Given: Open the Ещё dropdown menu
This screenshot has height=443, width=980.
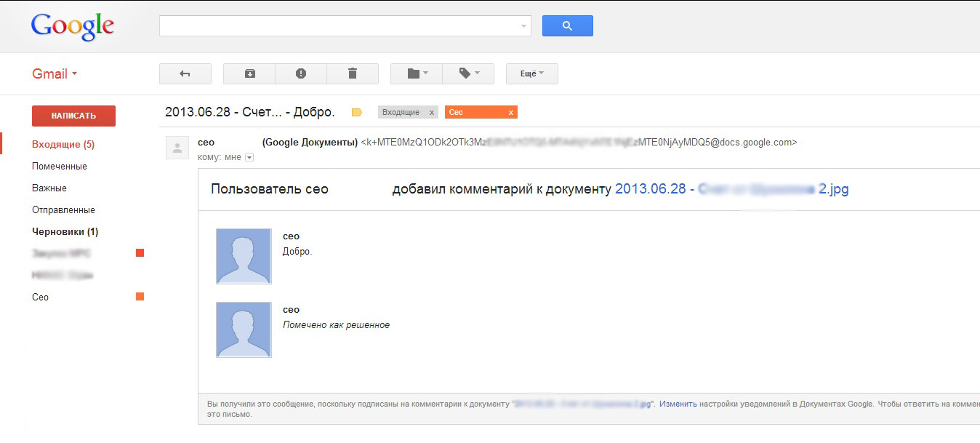Looking at the screenshot, I should point(531,73).
